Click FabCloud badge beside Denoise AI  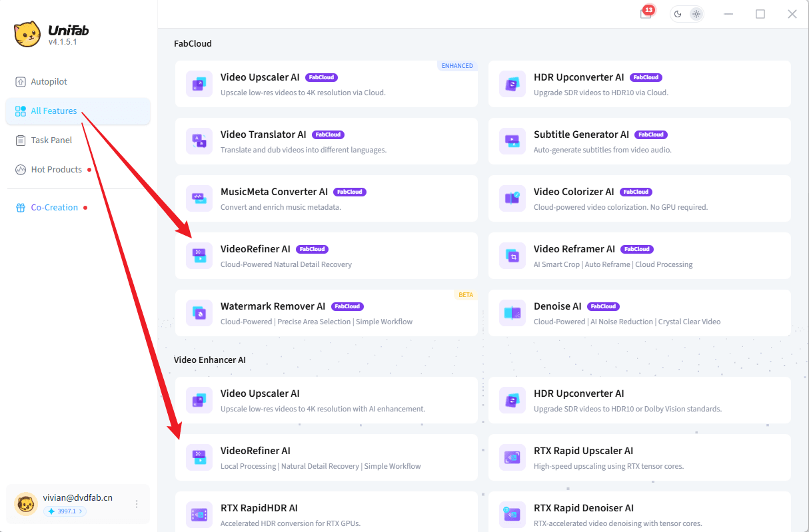(603, 306)
